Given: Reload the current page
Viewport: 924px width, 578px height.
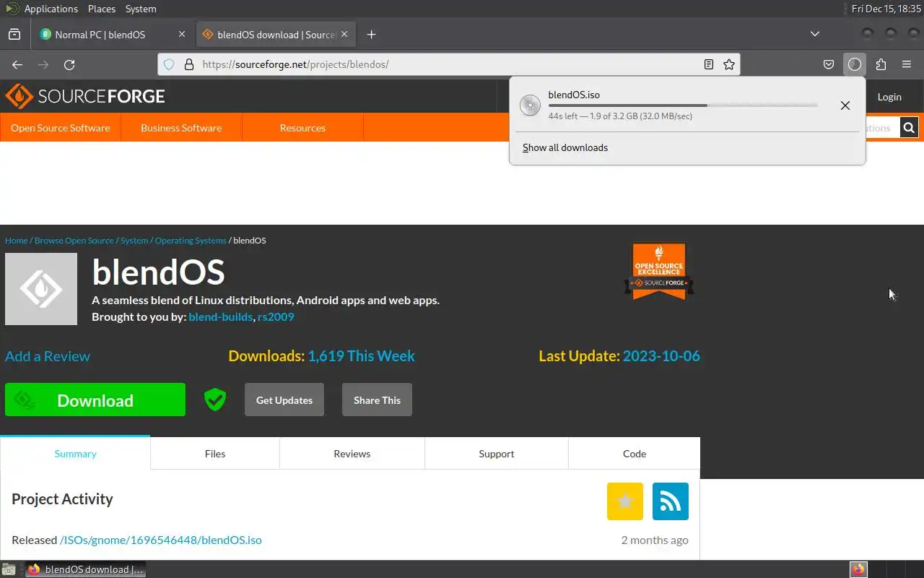Looking at the screenshot, I should coord(69,64).
